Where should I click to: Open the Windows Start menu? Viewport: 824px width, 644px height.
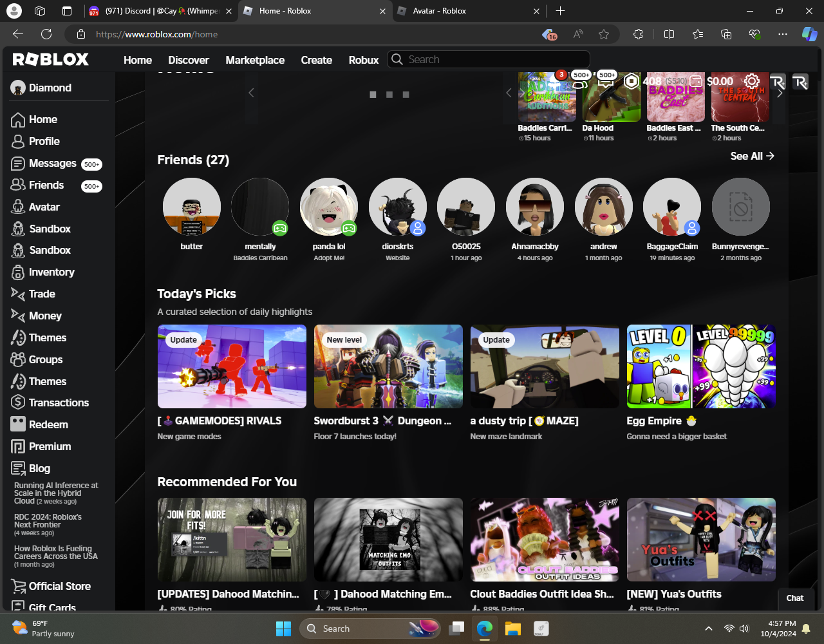283,629
